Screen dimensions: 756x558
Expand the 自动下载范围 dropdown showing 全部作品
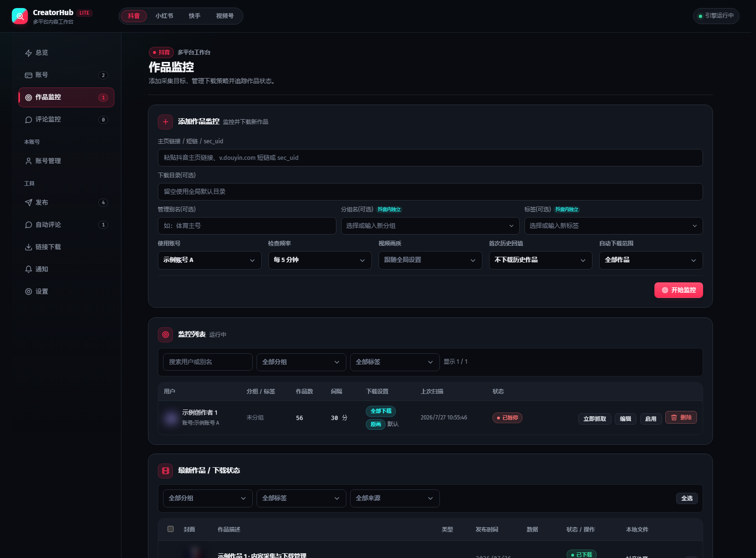(651, 260)
